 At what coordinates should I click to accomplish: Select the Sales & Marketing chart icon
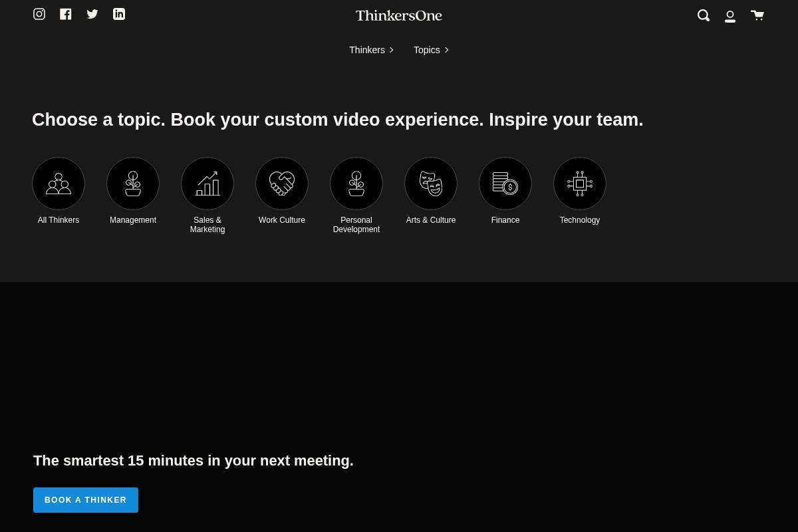(x=207, y=184)
